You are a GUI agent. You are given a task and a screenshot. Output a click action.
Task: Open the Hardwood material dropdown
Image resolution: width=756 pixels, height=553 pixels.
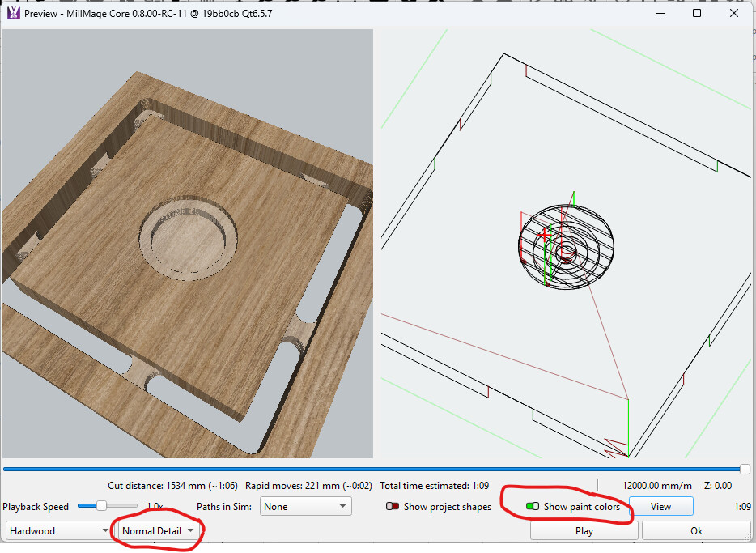click(58, 531)
